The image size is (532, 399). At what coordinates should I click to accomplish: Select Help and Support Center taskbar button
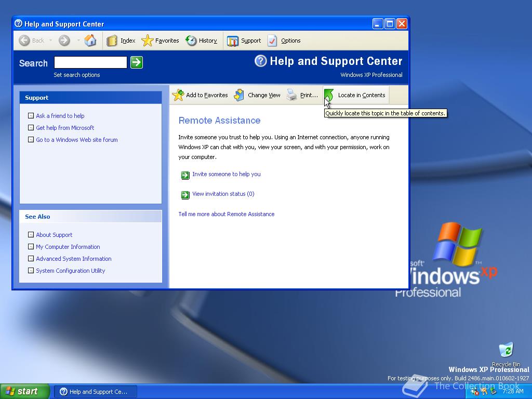tap(96, 392)
